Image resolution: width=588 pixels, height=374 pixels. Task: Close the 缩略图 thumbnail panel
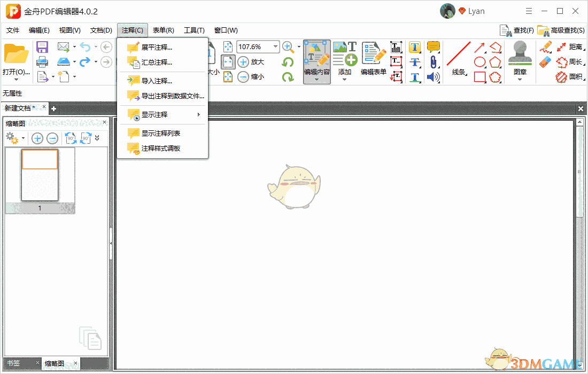tap(105, 123)
